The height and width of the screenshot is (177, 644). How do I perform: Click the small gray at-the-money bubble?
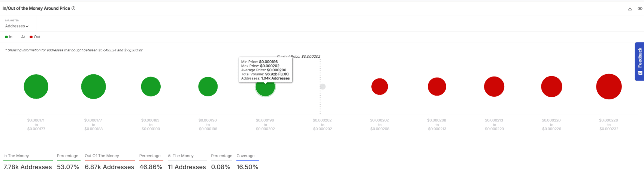click(x=323, y=87)
